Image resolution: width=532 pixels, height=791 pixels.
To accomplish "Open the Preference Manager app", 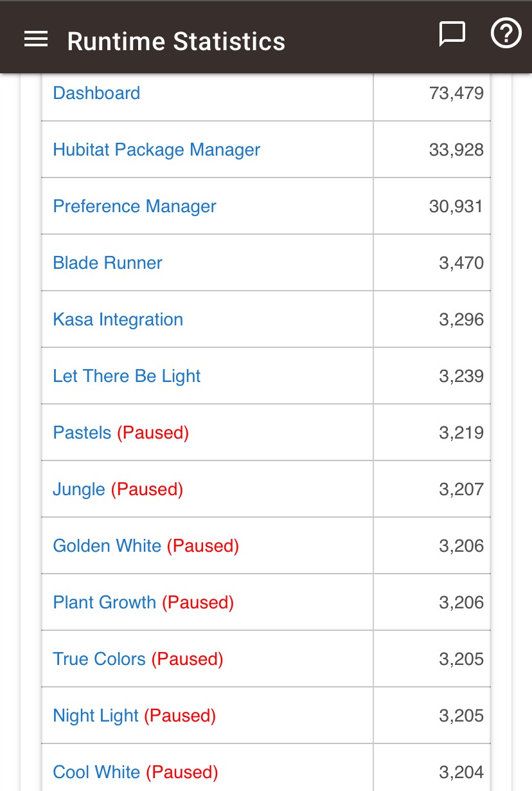I will (134, 206).
